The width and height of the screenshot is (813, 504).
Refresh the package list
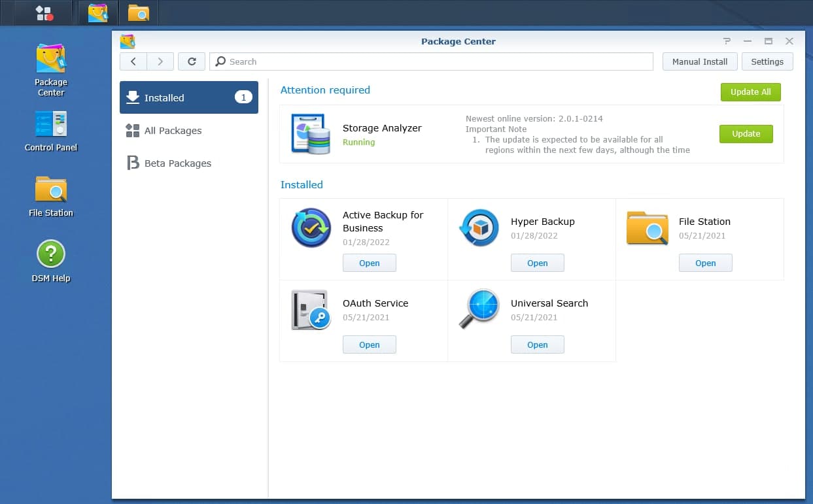192,61
